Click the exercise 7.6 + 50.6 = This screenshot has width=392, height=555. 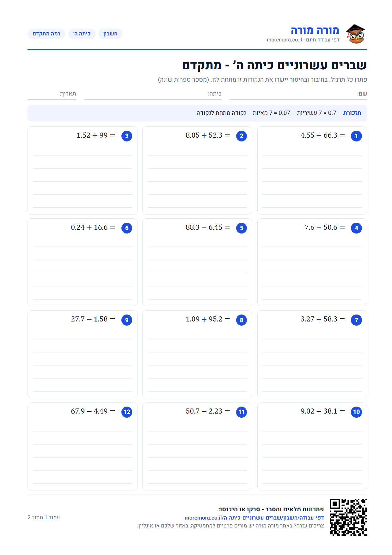pyautogui.click(x=325, y=228)
